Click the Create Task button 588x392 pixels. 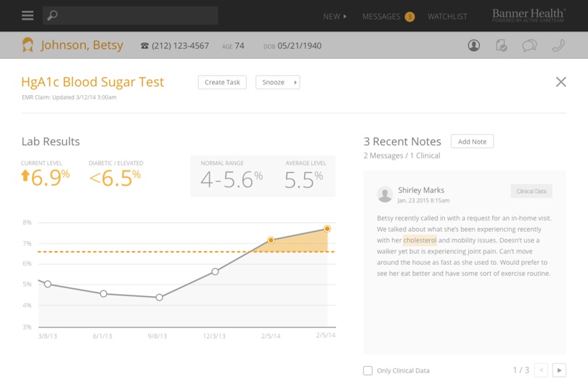222,83
